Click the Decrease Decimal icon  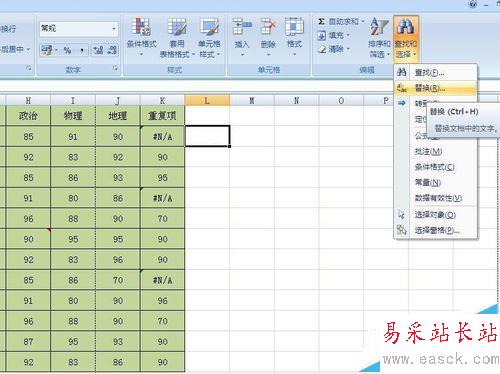pyautogui.click(x=112, y=50)
